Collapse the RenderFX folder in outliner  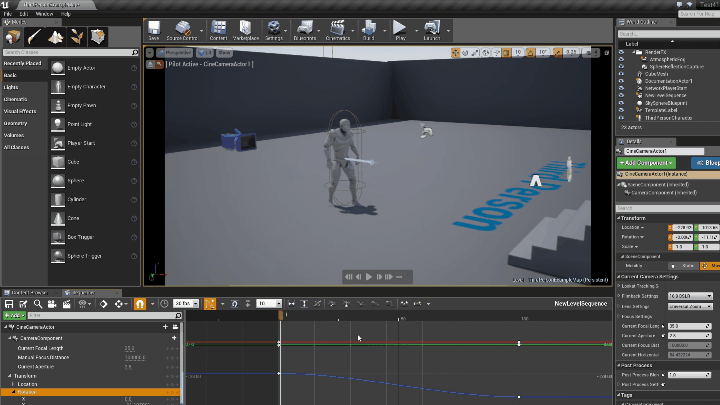(634, 52)
